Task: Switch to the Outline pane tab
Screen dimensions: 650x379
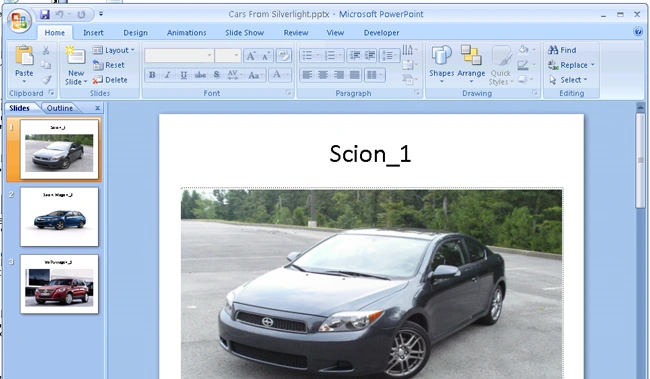Action: click(60, 108)
